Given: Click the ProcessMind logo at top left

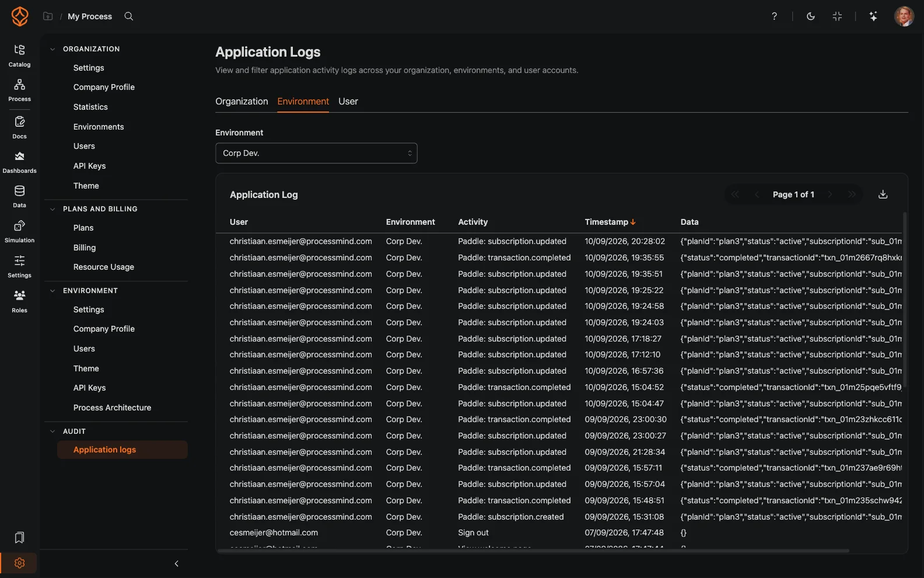Looking at the screenshot, I should [x=20, y=16].
